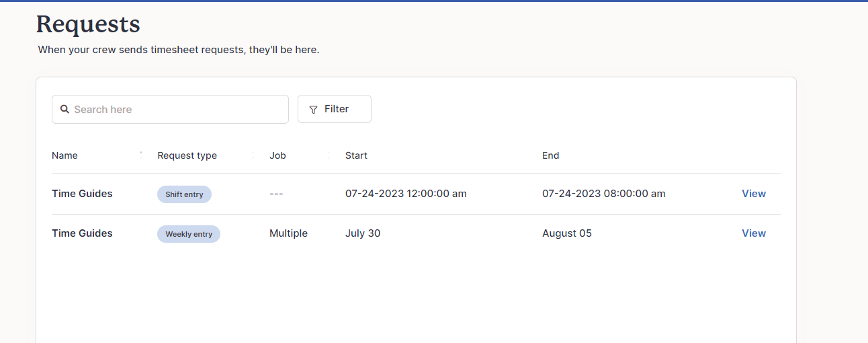Select the End column header
Screen dimensions: 868x343
pos(551,155)
